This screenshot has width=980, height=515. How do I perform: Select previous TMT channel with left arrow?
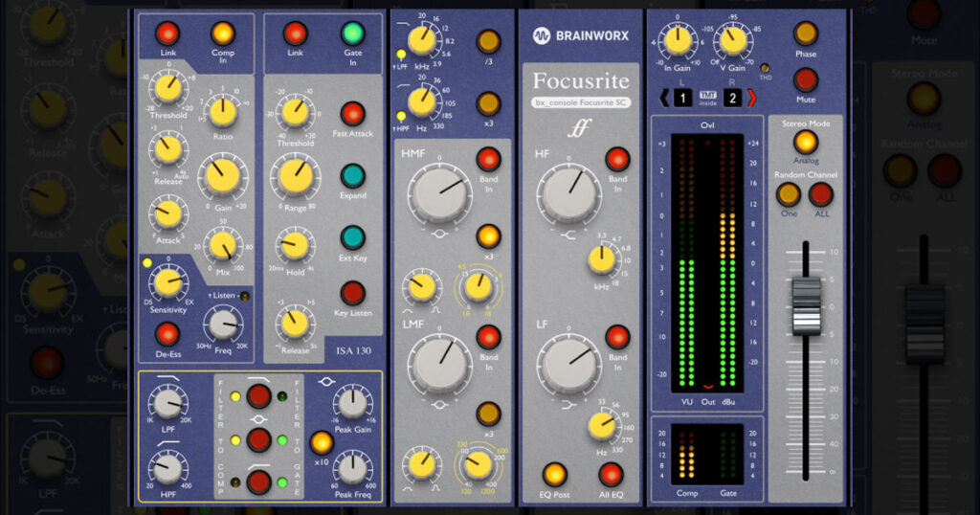pyautogui.click(x=664, y=98)
